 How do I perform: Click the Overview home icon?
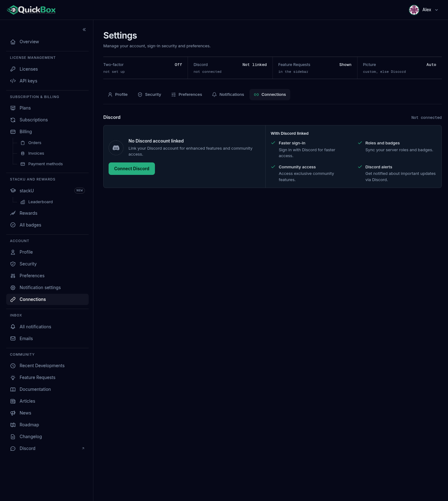13,42
